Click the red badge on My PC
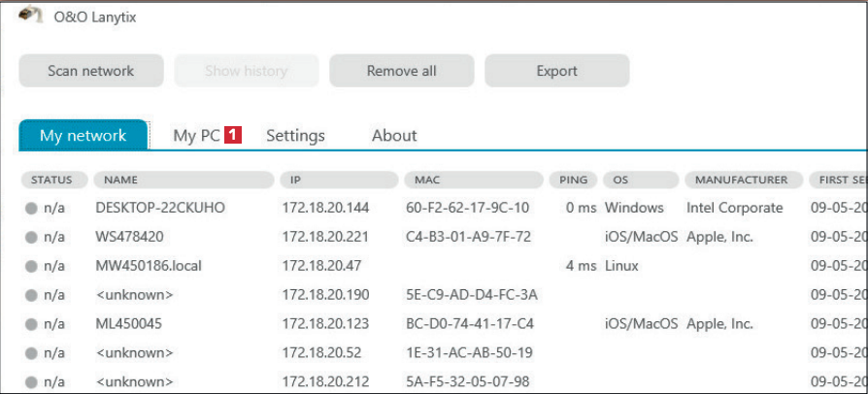The image size is (868, 394). tap(233, 136)
